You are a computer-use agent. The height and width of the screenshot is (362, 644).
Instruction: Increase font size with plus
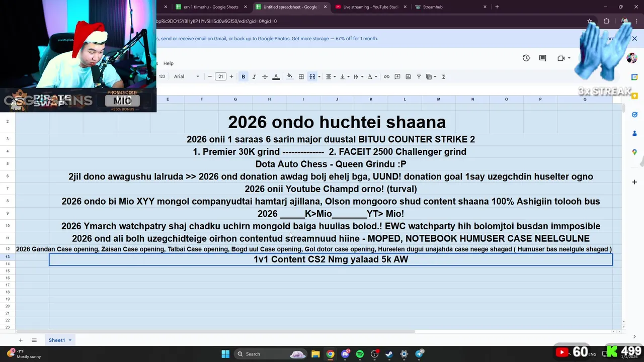(231, 76)
